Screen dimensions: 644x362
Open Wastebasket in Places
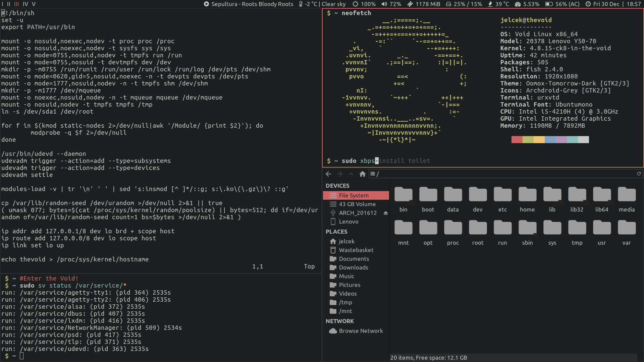click(x=356, y=250)
